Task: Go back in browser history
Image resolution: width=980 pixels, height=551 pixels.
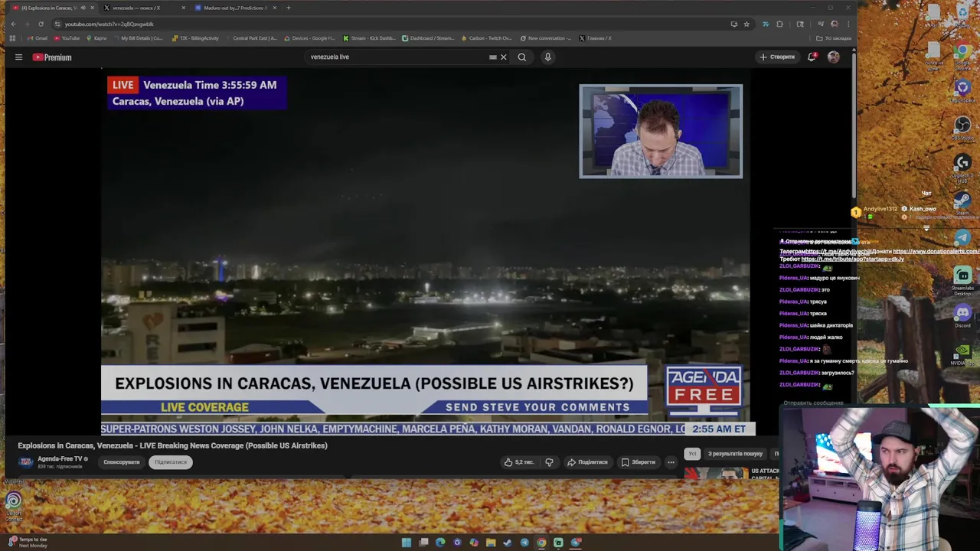Action: (x=13, y=24)
